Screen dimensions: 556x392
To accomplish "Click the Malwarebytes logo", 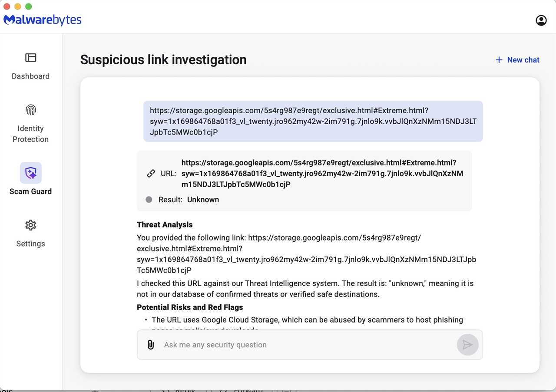I will tap(42, 20).
